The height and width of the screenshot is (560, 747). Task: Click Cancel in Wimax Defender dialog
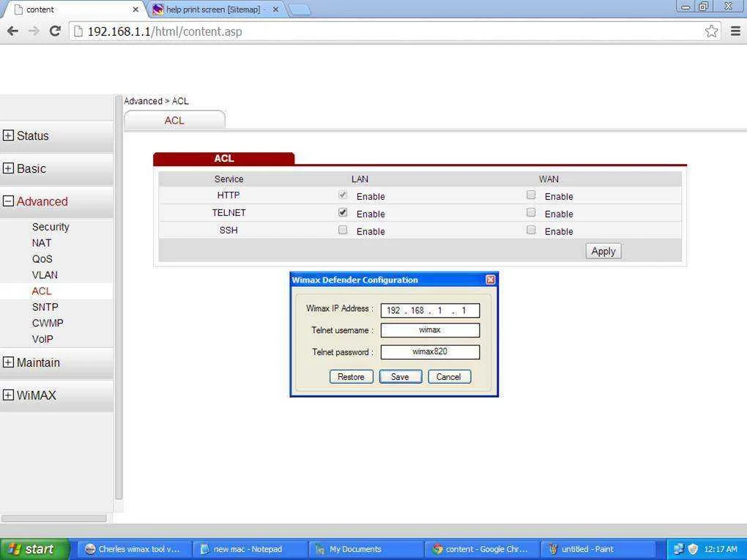[x=449, y=377]
